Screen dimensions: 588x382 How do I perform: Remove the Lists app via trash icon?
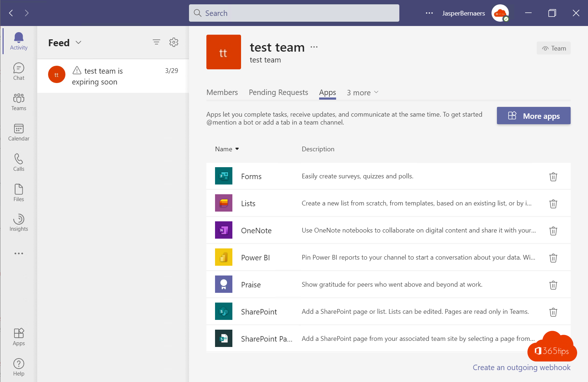(x=553, y=204)
